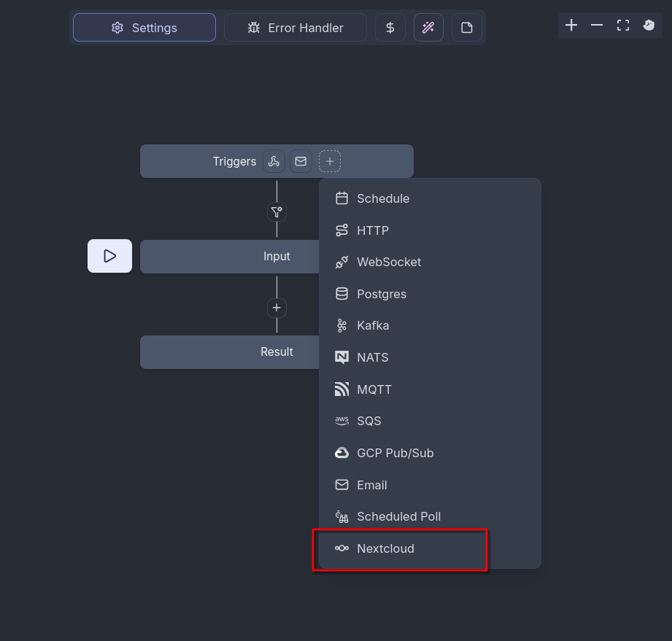This screenshot has height=641, width=672.
Task: Open the document icon in the top toolbar
Action: (466, 27)
